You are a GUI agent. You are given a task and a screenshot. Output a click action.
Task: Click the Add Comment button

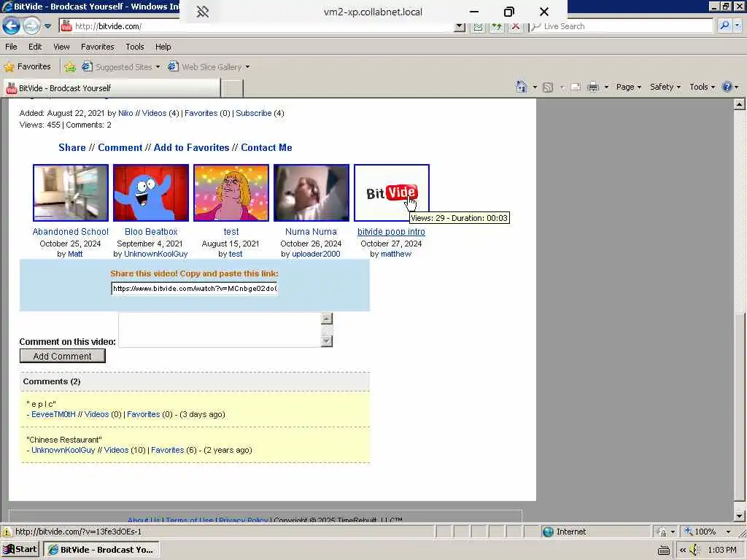63,356
